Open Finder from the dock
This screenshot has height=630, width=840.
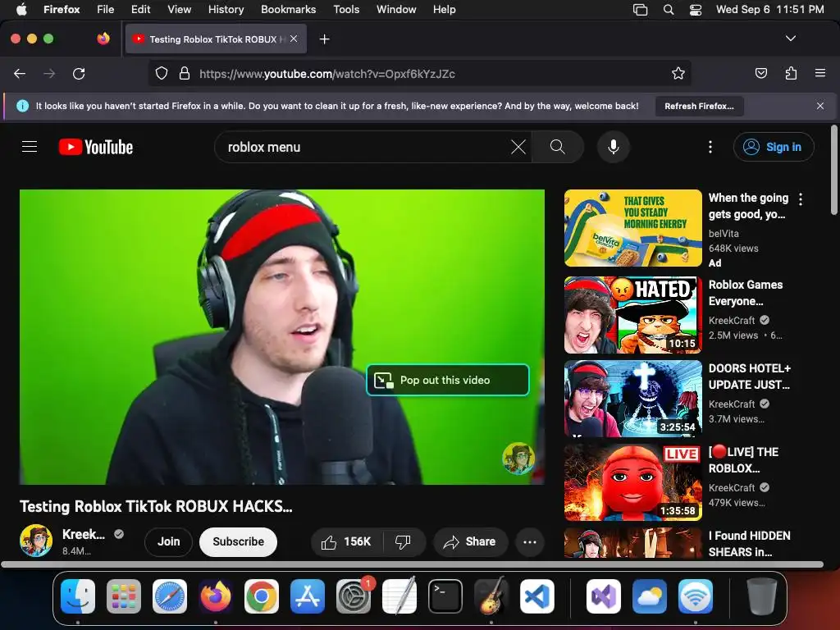pyautogui.click(x=78, y=596)
